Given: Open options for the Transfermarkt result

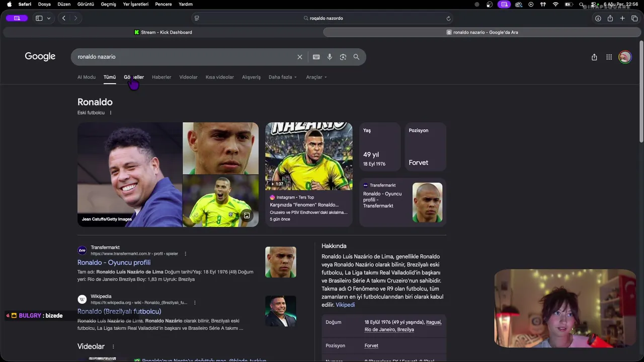Looking at the screenshot, I should [x=185, y=254].
